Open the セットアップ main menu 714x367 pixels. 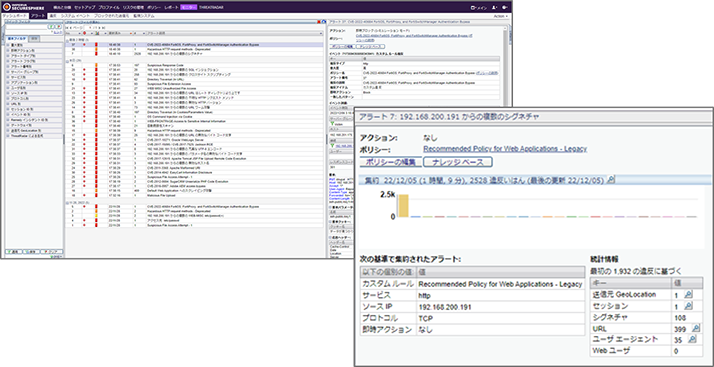coord(85,8)
